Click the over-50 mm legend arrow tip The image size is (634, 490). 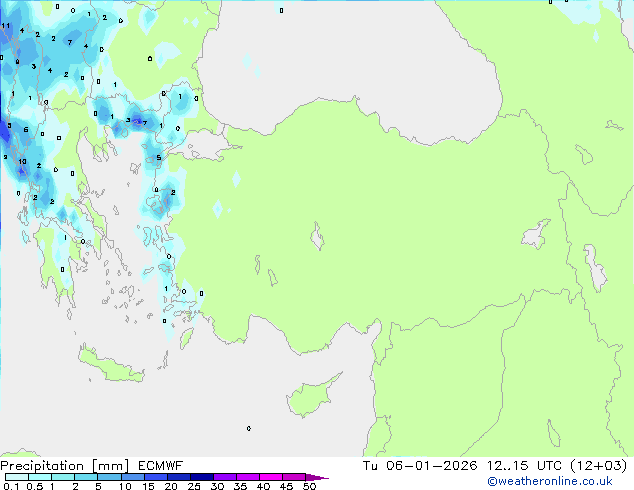pos(317,477)
